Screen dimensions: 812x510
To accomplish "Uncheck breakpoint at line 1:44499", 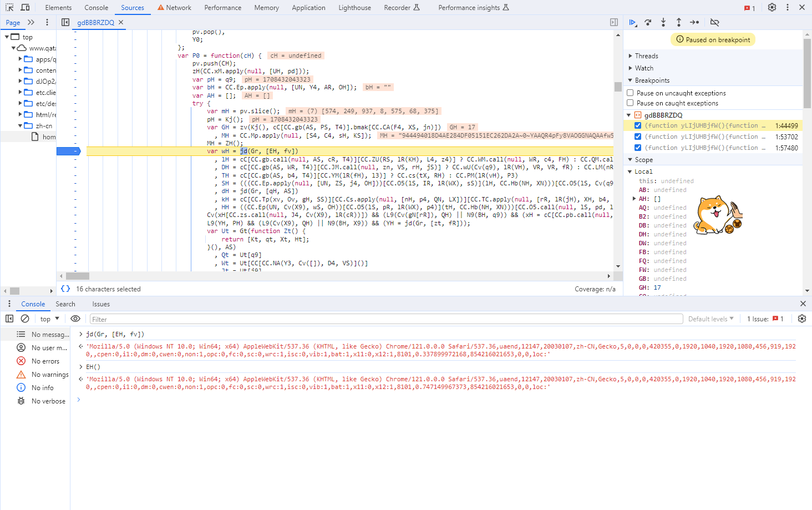I will pyautogui.click(x=638, y=125).
